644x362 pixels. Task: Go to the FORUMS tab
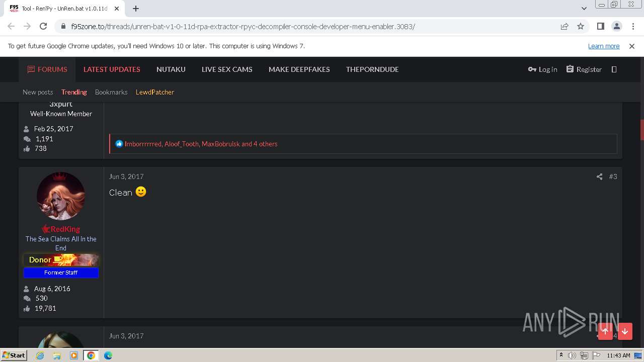click(47, 69)
